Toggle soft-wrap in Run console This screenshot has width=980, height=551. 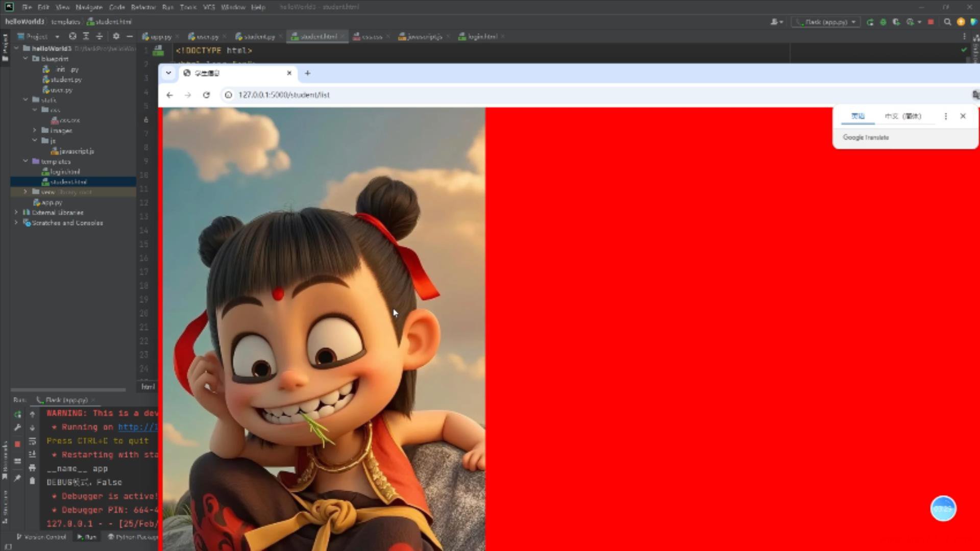coord(32,441)
